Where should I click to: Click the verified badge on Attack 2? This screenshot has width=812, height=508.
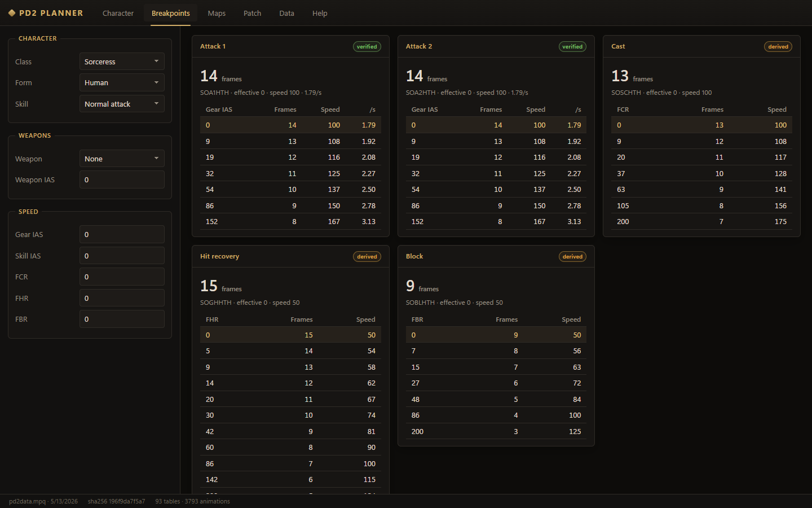(x=572, y=47)
